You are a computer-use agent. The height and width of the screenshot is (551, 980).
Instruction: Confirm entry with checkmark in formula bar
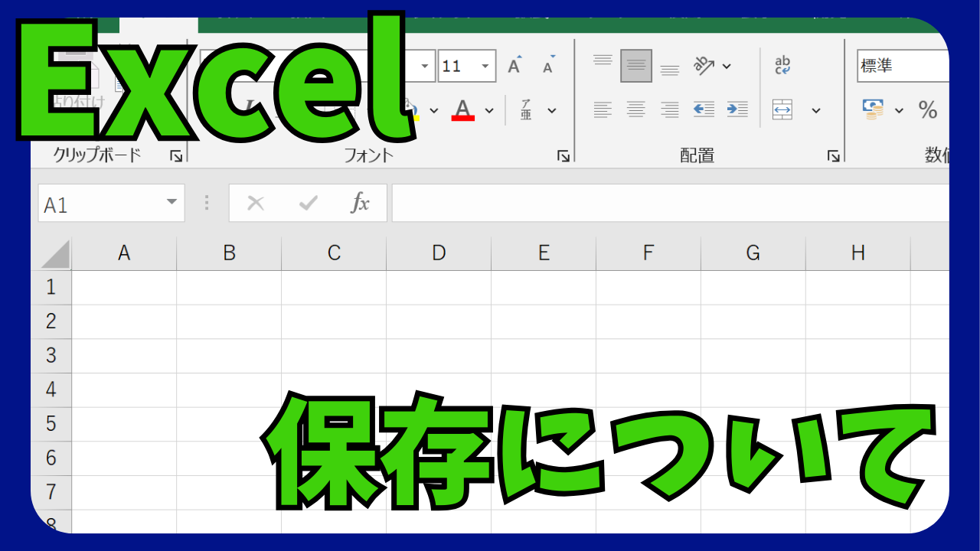[308, 204]
